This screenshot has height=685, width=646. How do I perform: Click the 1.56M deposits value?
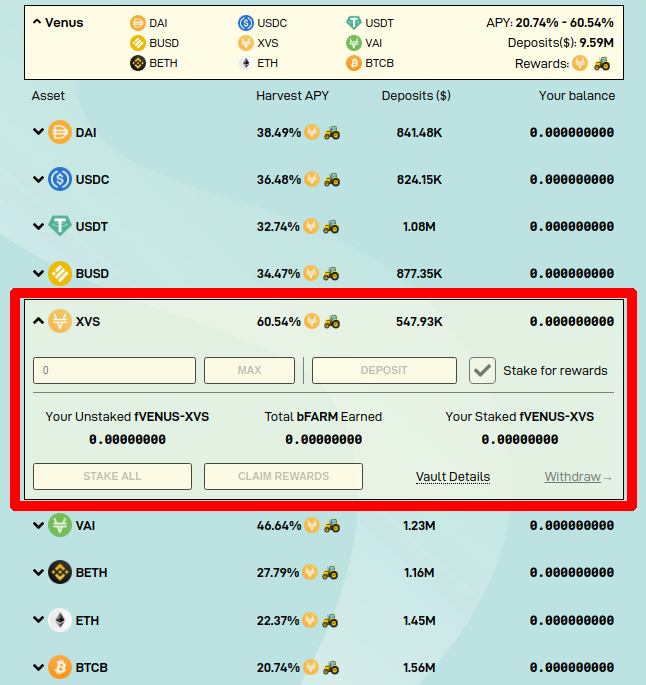[x=419, y=668]
